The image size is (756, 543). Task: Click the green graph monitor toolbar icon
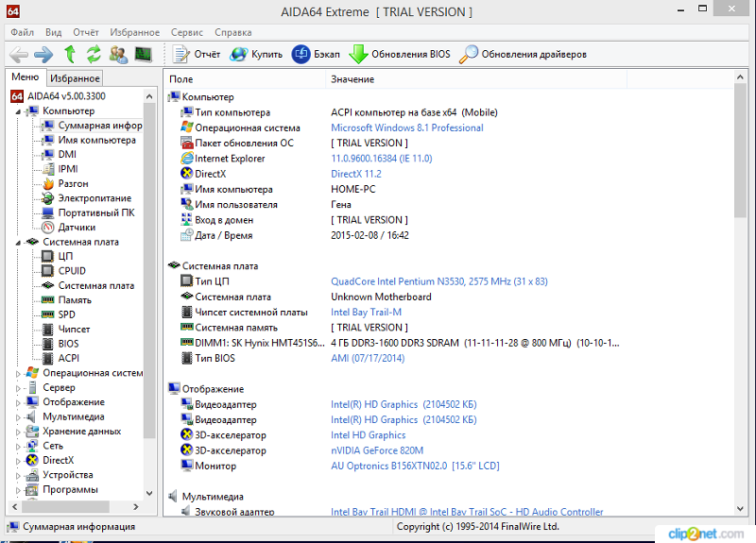coord(143,54)
